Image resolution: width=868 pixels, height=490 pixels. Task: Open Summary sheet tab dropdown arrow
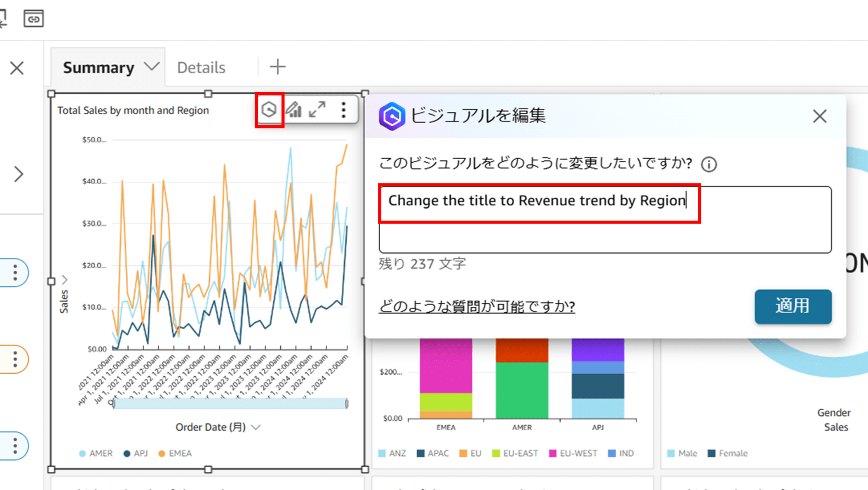click(152, 67)
